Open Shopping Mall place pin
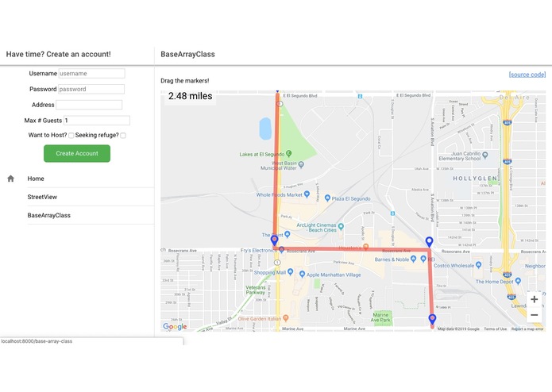The width and height of the screenshot is (552, 392). 290,271
